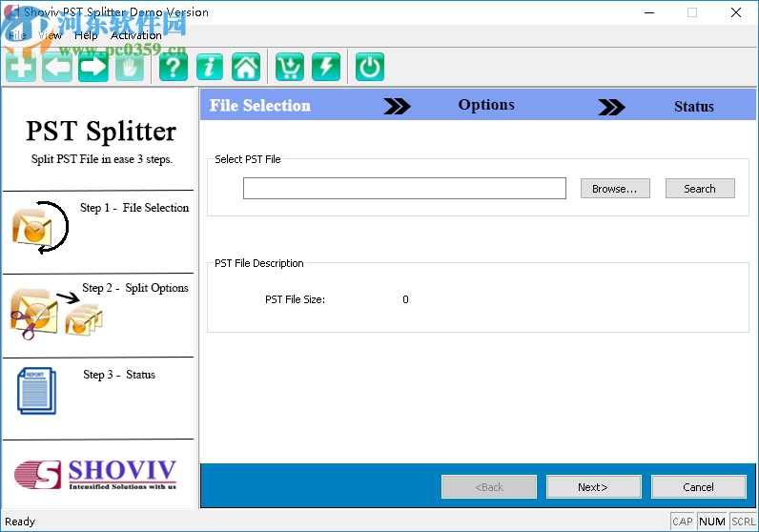Click the shopping cart Buy icon
Viewport: 759px width, 532px height.
(x=290, y=67)
